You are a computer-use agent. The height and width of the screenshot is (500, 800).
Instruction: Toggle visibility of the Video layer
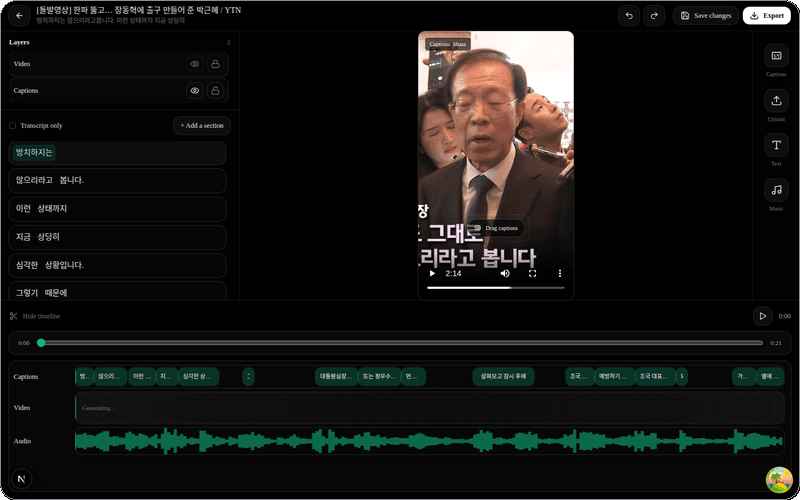click(195, 64)
